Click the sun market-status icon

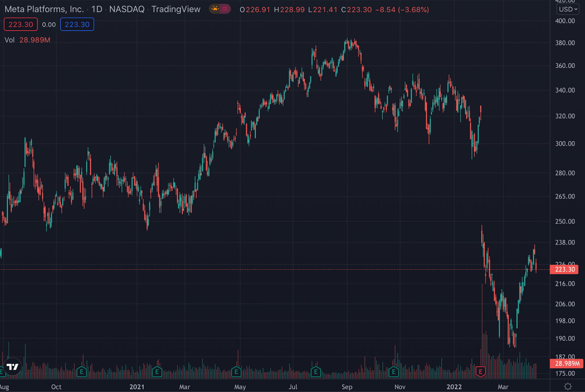[x=215, y=9]
